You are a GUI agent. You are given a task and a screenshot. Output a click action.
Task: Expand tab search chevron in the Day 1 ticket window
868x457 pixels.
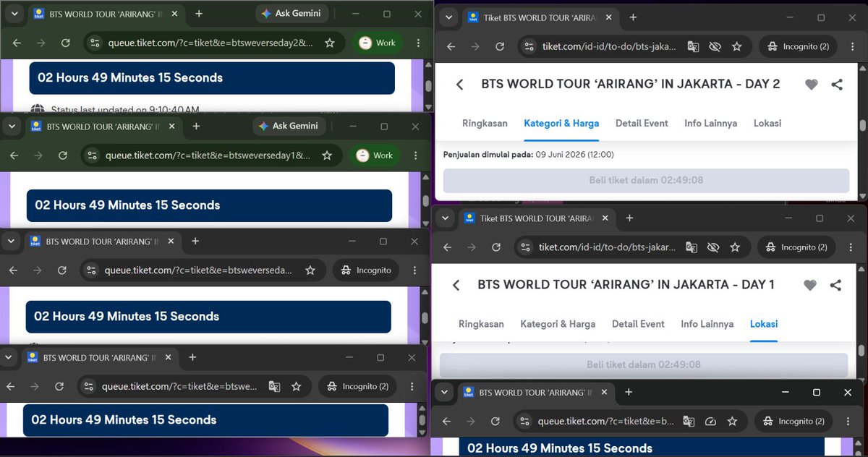coord(446,218)
